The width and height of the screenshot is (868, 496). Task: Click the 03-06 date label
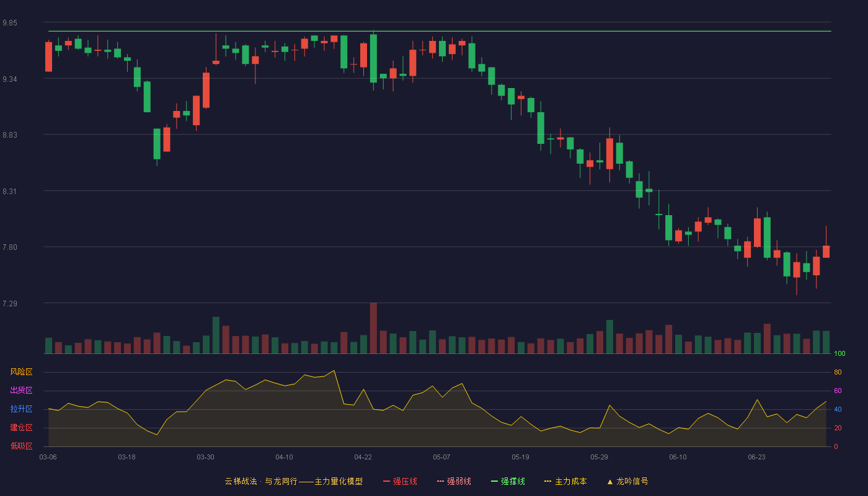click(48, 457)
